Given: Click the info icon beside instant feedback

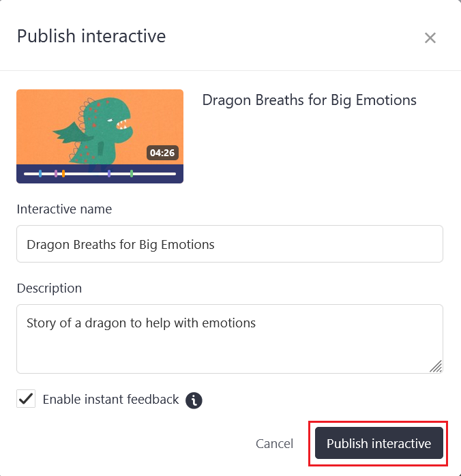Looking at the screenshot, I should click(x=194, y=400).
